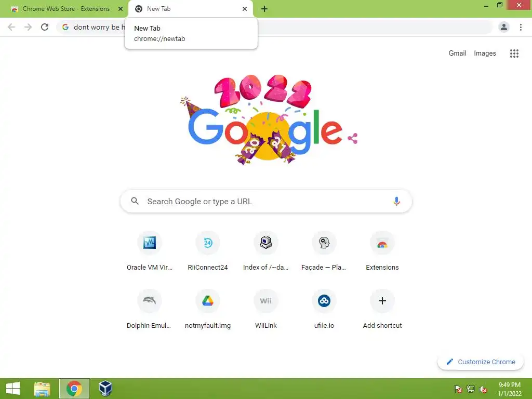Click the Add shortcut plus tile

pos(382,310)
